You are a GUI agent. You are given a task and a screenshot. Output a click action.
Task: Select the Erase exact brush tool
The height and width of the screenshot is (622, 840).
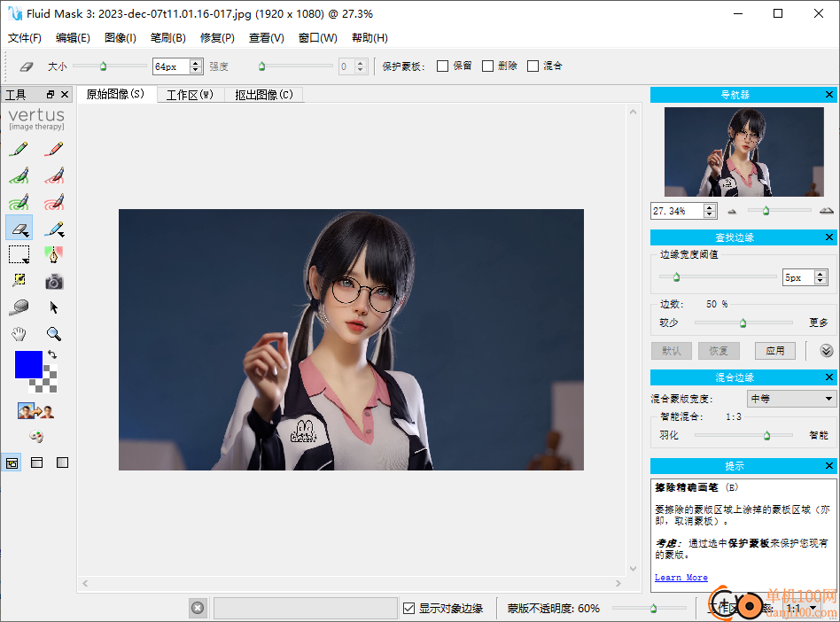pyautogui.click(x=19, y=229)
